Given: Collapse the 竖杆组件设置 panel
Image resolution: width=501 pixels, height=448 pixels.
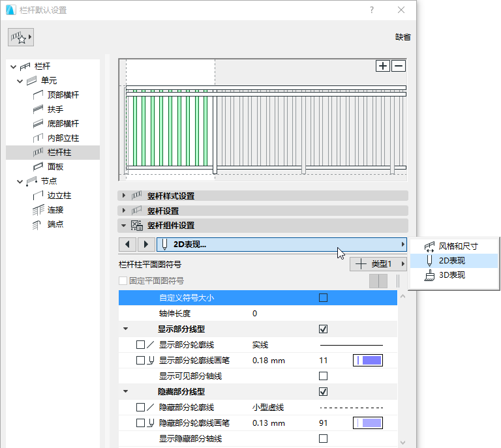Looking at the screenshot, I should point(124,226).
